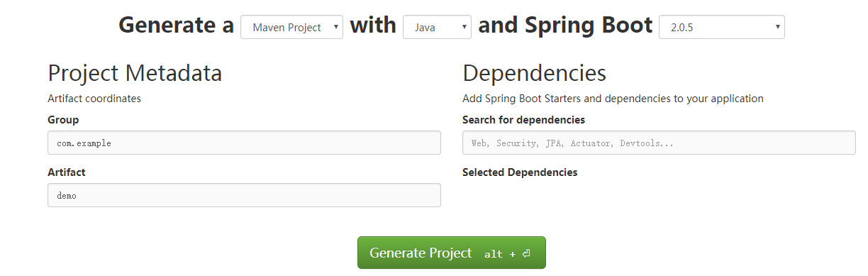Open the Spring Boot version 2.0.5 dropdown
The height and width of the screenshot is (276, 868).
click(722, 27)
